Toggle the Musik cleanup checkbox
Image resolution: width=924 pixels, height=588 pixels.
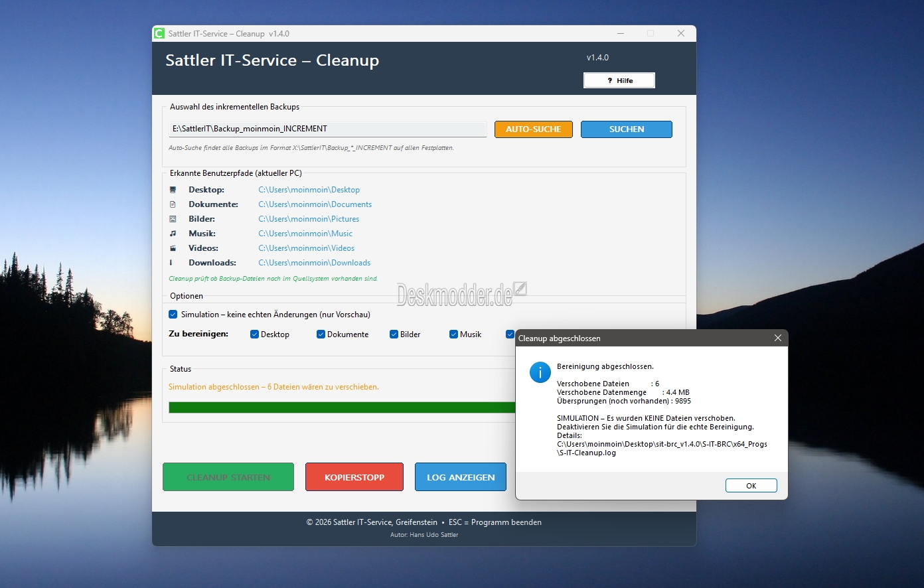[454, 334]
